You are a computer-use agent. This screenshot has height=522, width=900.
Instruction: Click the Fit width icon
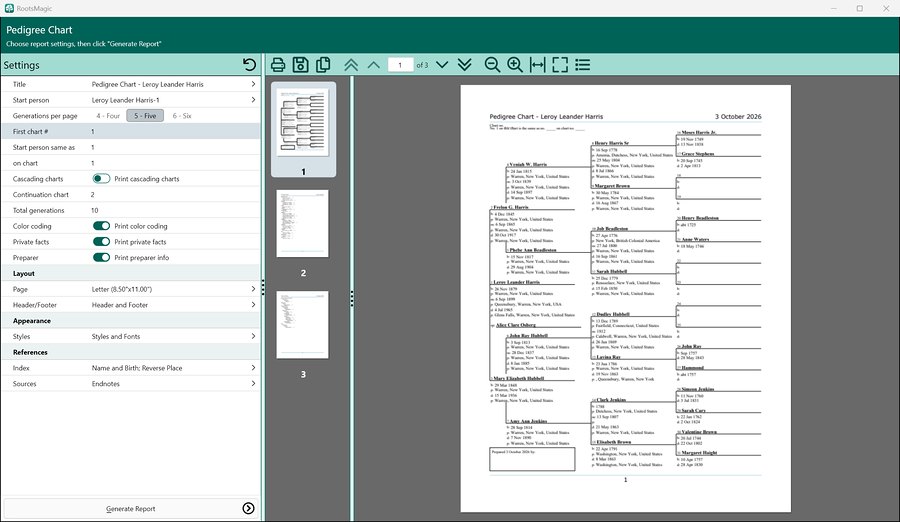537,65
